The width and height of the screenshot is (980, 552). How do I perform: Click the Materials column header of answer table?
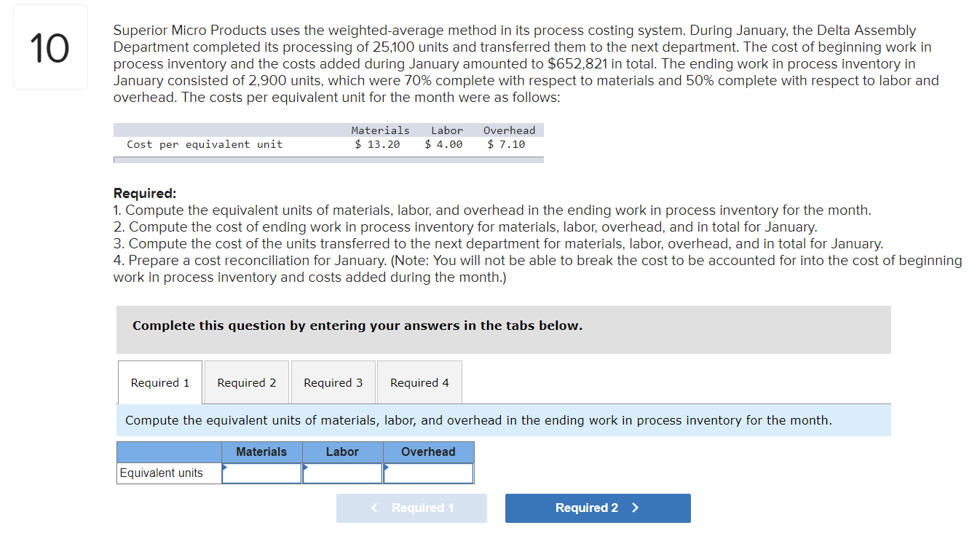point(261,452)
